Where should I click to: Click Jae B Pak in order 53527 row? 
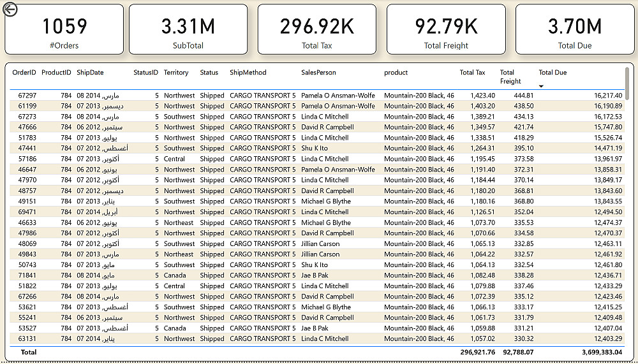pyautogui.click(x=315, y=328)
